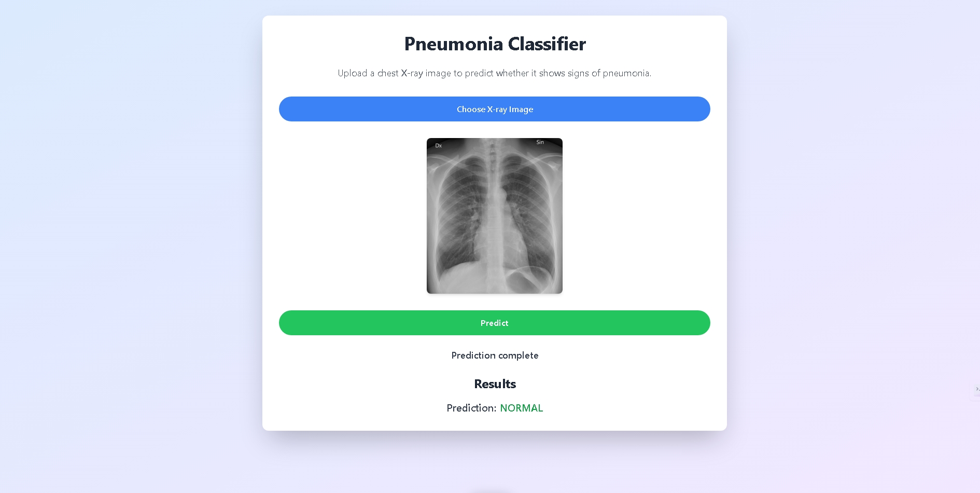Screen dimensions: 980x493
Task: Click the Predict button's label text
Action: pyautogui.click(x=494, y=323)
